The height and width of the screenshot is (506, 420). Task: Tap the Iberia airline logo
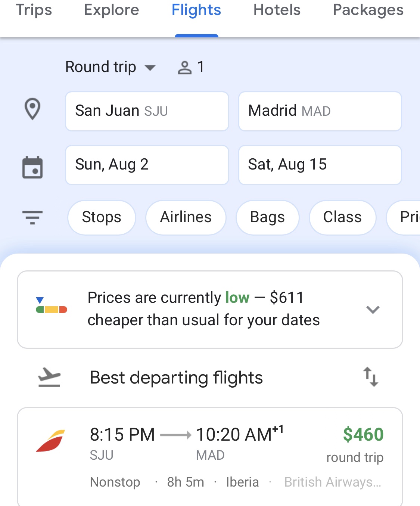(x=51, y=441)
